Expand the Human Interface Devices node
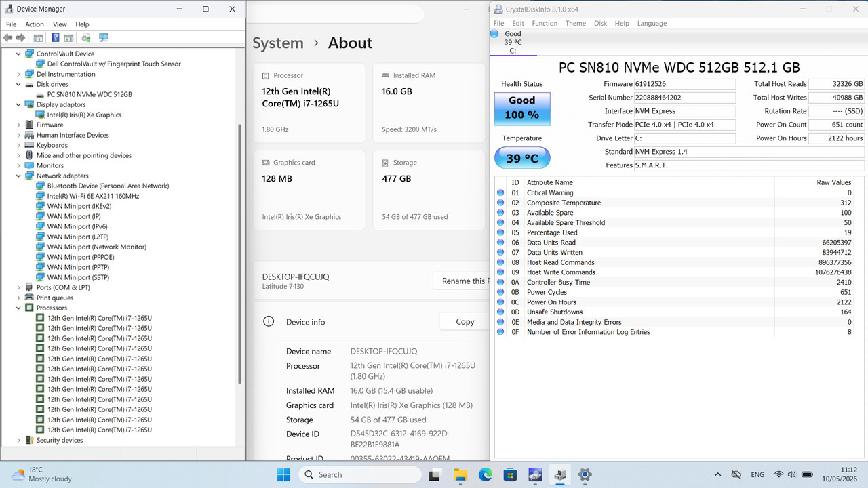The height and width of the screenshot is (488, 868). [18, 135]
